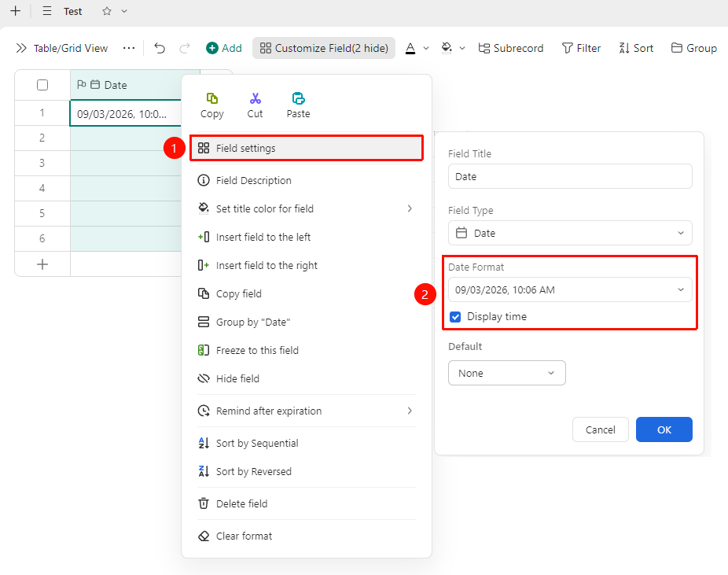Click the Field Title input box
The image size is (728, 575).
570,176
